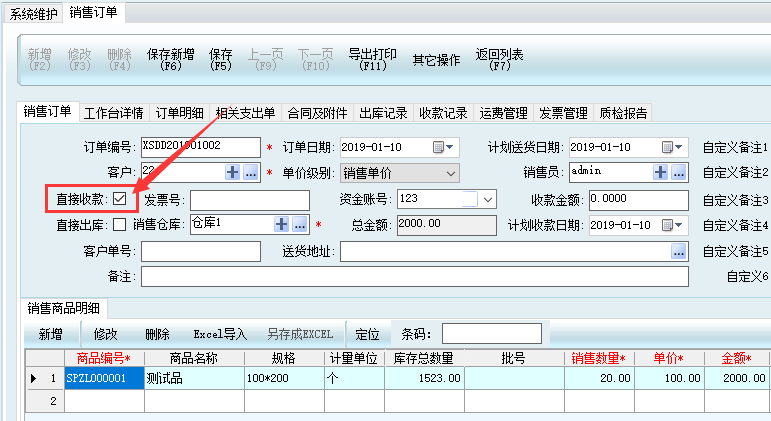Uncheck the 直接收款 checkbox
771x421 pixels.
(x=120, y=199)
